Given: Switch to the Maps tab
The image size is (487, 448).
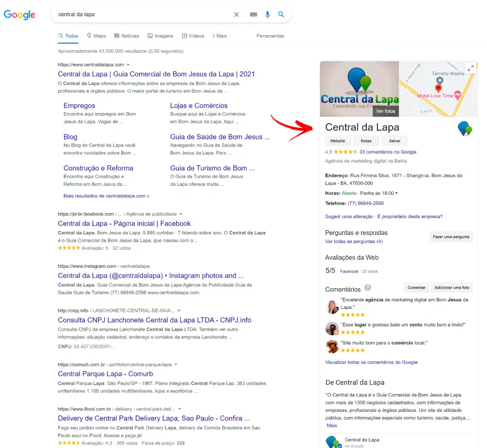Looking at the screenshot, I should [96, 36].
